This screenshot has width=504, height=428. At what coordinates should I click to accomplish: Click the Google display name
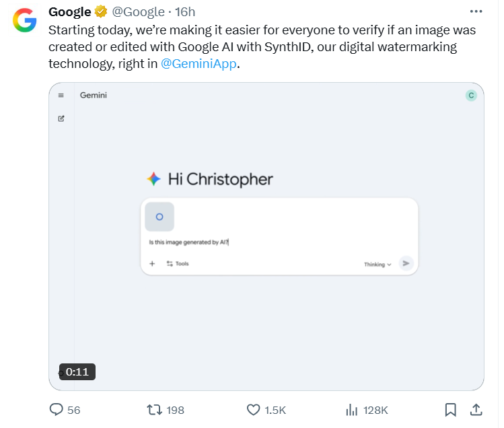(70, 12)
